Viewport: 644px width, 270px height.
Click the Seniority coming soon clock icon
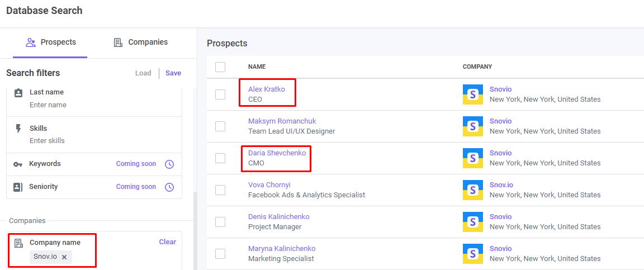pos(169,187)
